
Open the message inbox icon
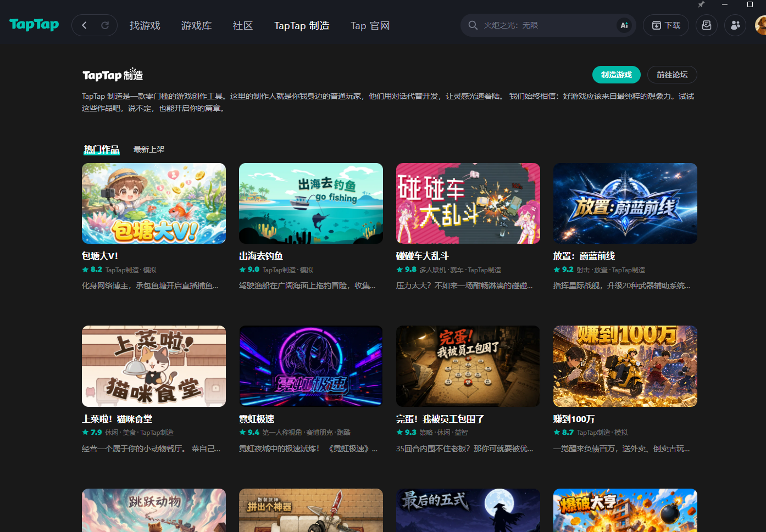[x=707, y=25]
